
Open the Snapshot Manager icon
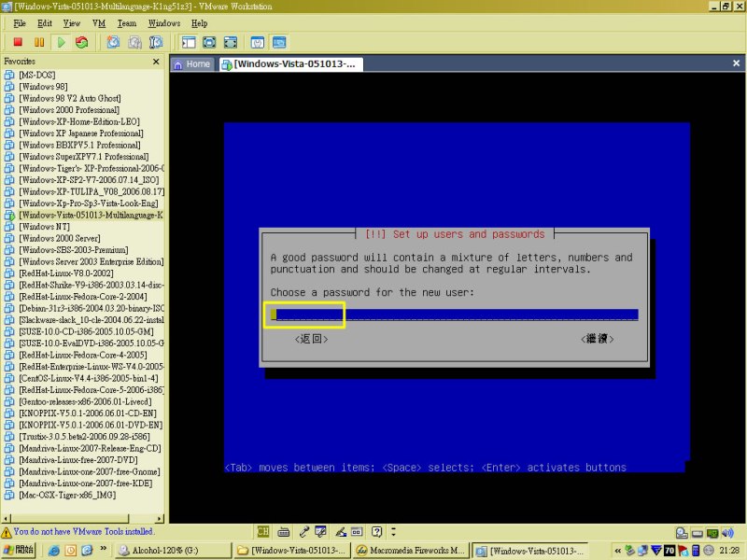[x=156, y=42]
